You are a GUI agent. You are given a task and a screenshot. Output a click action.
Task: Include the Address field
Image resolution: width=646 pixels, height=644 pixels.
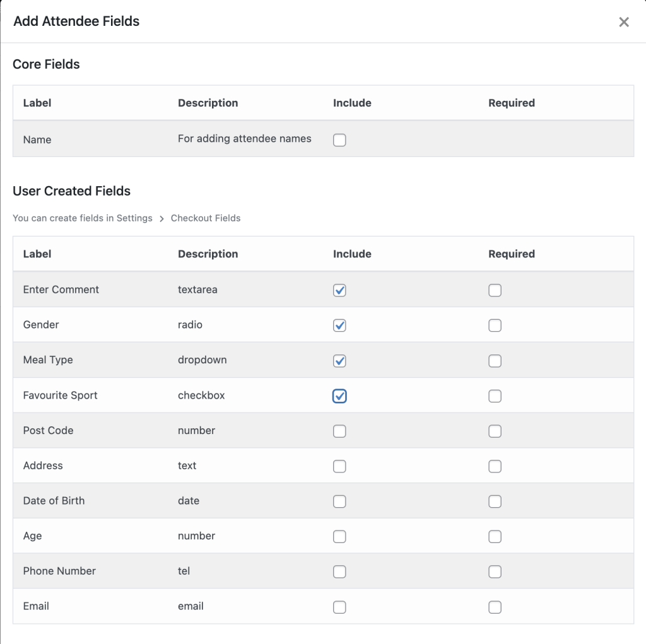[x=339, y=466]
